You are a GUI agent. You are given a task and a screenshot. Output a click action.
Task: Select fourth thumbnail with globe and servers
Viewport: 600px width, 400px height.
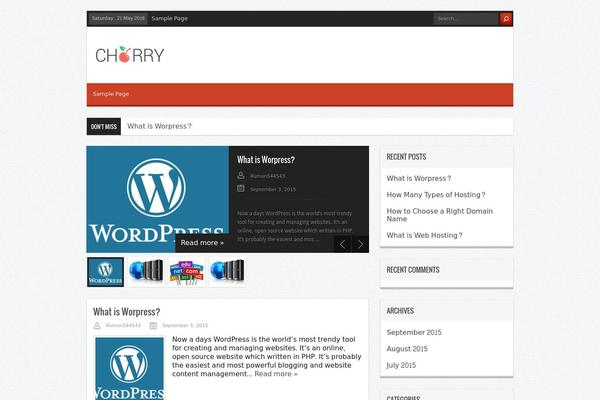(227, 272)
